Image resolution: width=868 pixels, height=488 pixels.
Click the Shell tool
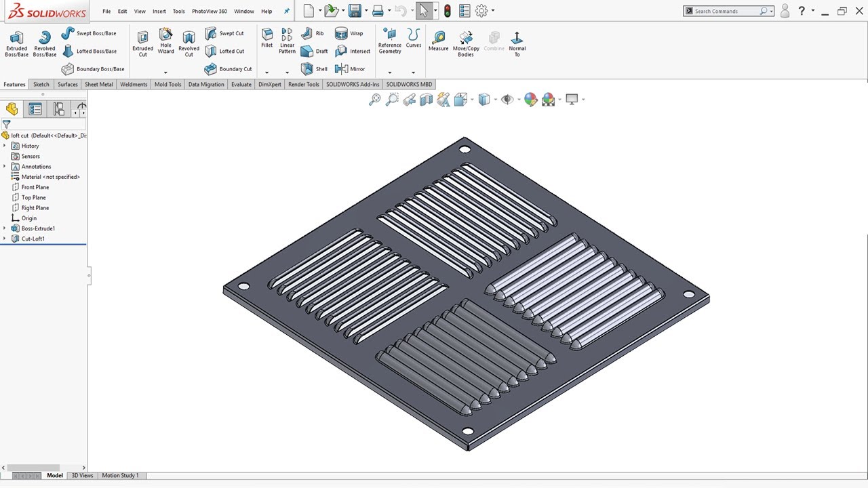coord(314,69)
